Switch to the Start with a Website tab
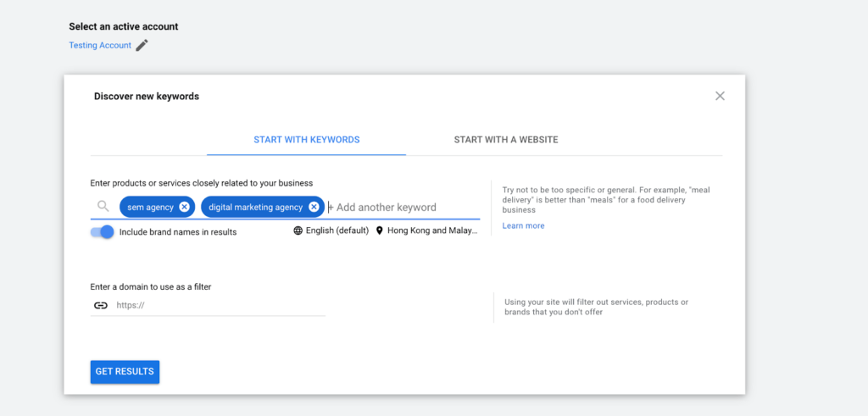This screenshot has height=416, width=868. click(506, 140)
